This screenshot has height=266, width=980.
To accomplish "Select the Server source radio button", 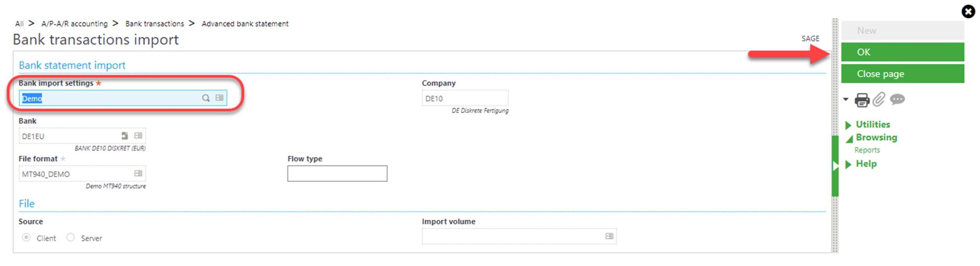I will 70,237.
